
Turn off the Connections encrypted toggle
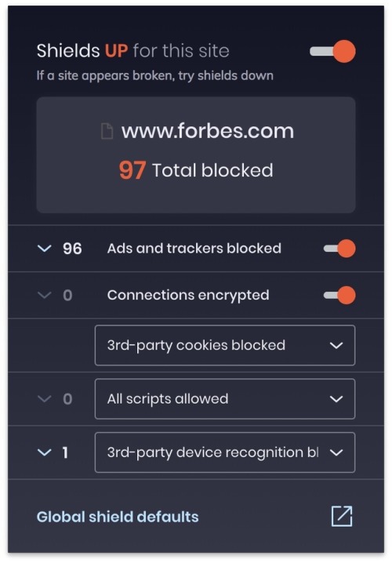[339, 295]
